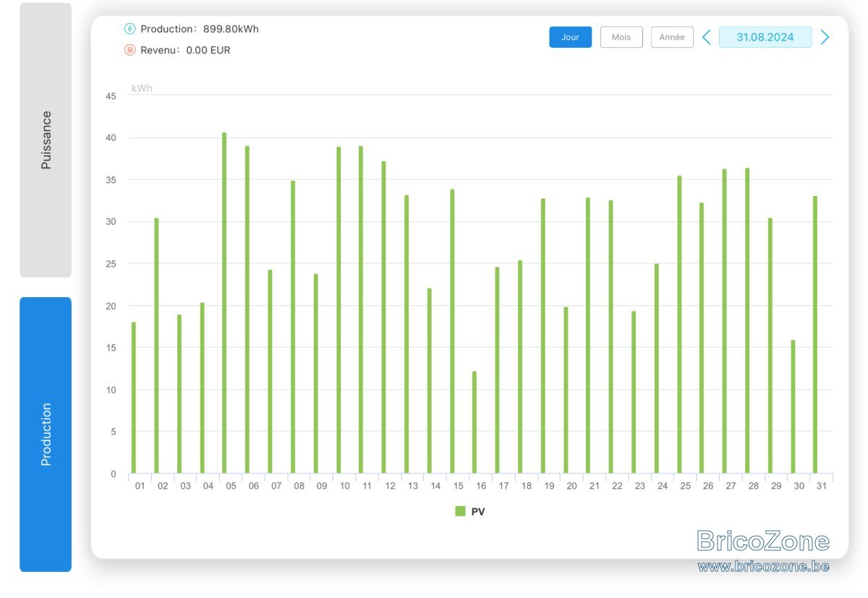The width and height of the screenshot is (868, 598).
Task: Select the bar for day 16
Action: [475, 422]
